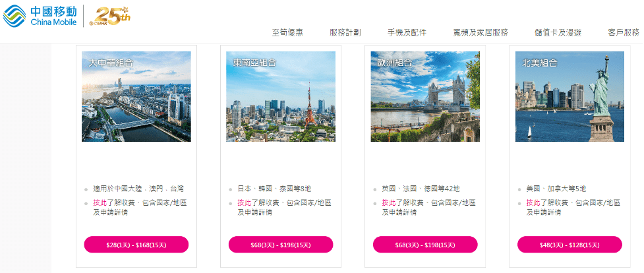Open the 服務計劃 menu
Screen dimensions: 644x273
[x=345, y=33]
